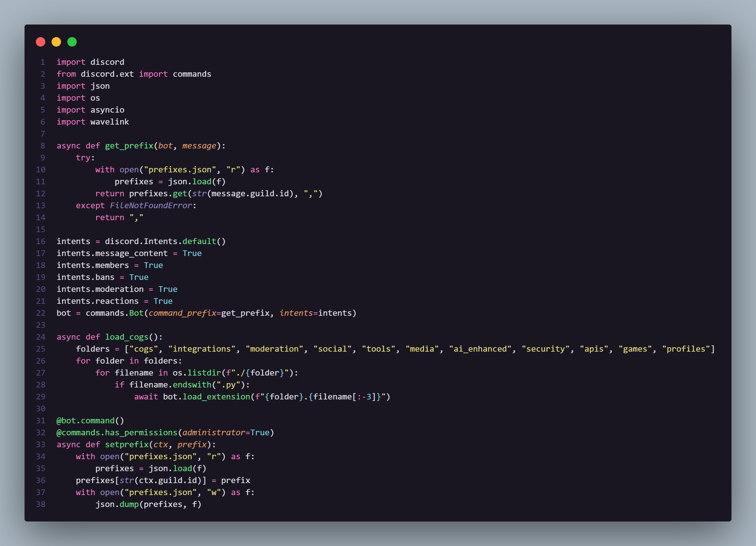Click line number 38 in gutter
The height and width of the screenshot is (546, 756).
click(41, 504)
